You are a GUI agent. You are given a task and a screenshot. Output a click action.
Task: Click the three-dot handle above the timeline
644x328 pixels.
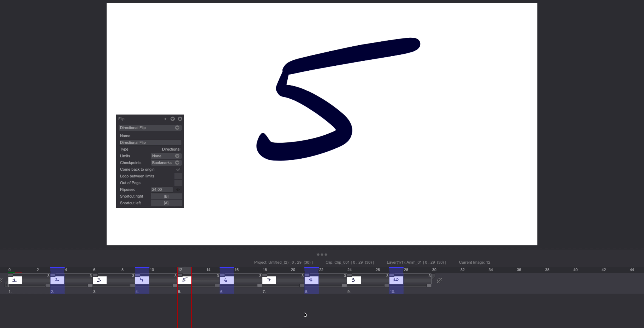pyautogui.click(x=322, y=254)
